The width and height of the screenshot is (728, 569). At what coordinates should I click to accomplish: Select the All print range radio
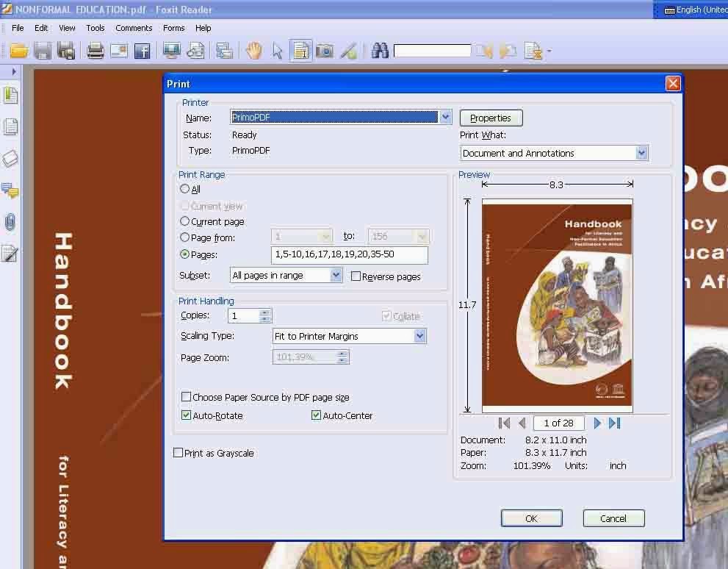(185, 189)
